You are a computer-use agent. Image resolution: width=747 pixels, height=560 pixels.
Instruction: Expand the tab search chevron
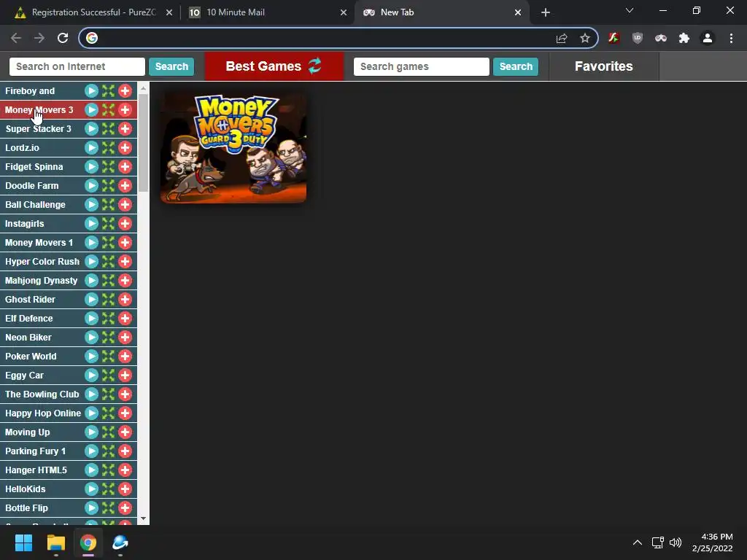tap(630, 10)
